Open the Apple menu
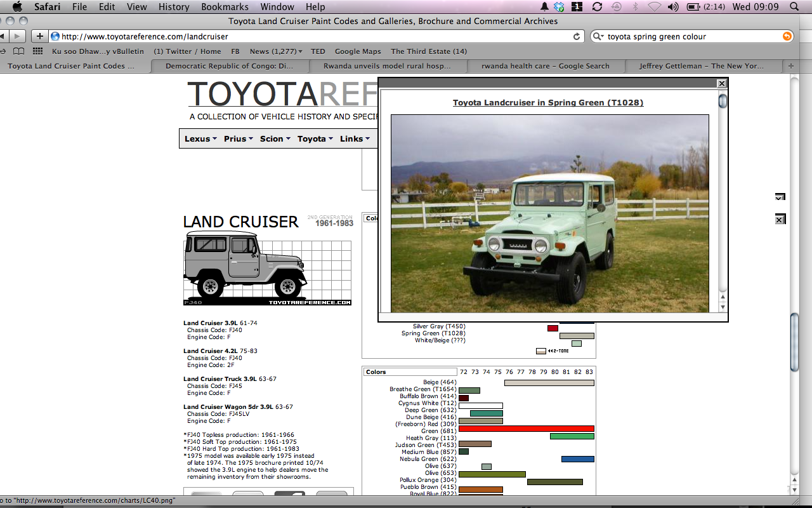Image resolution: width=812 pixels, height=508 pixels. [x=17, y=6]
